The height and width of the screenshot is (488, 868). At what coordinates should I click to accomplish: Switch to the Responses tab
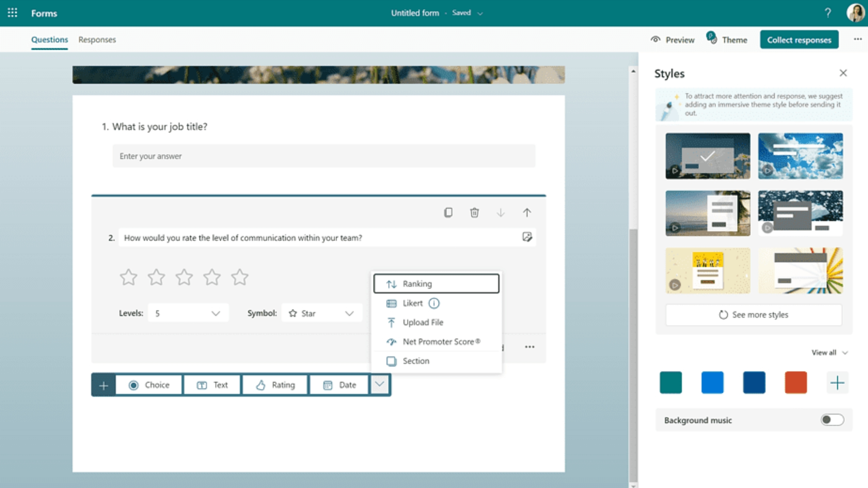point(97,40)
